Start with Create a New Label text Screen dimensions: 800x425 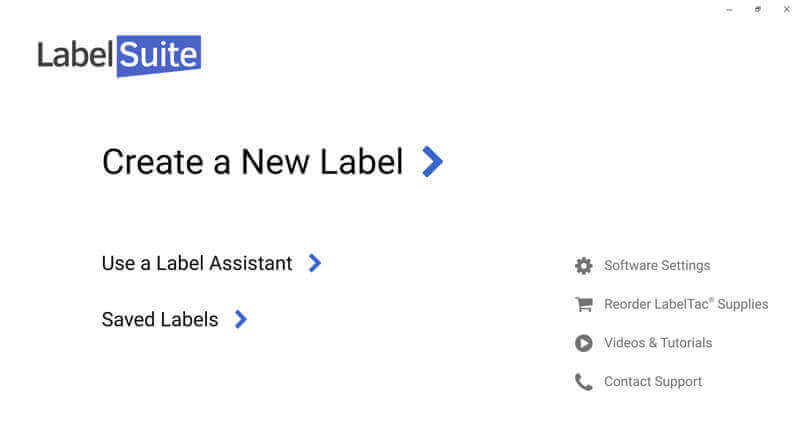pyautogui.click(x=252, y=161)
